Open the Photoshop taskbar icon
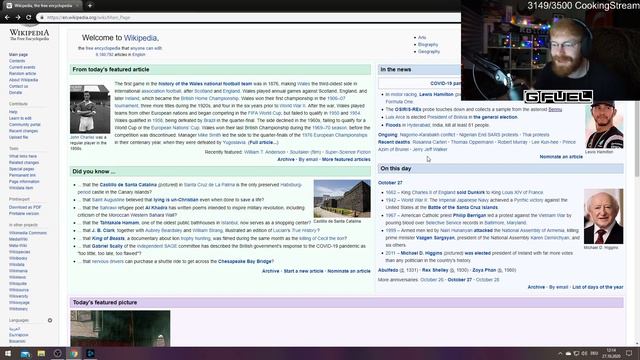The height and width of the screenshot is (360, 640). pos(90,353)
